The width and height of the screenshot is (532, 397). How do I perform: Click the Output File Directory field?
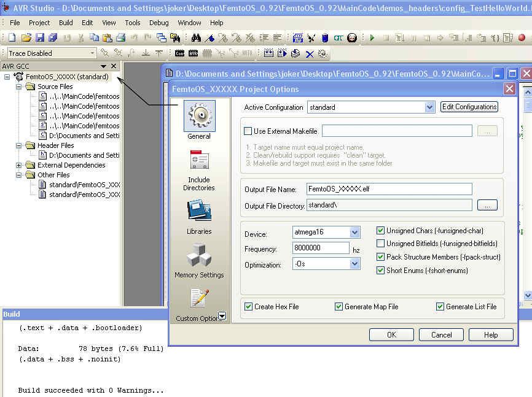[x=389, y=205]
